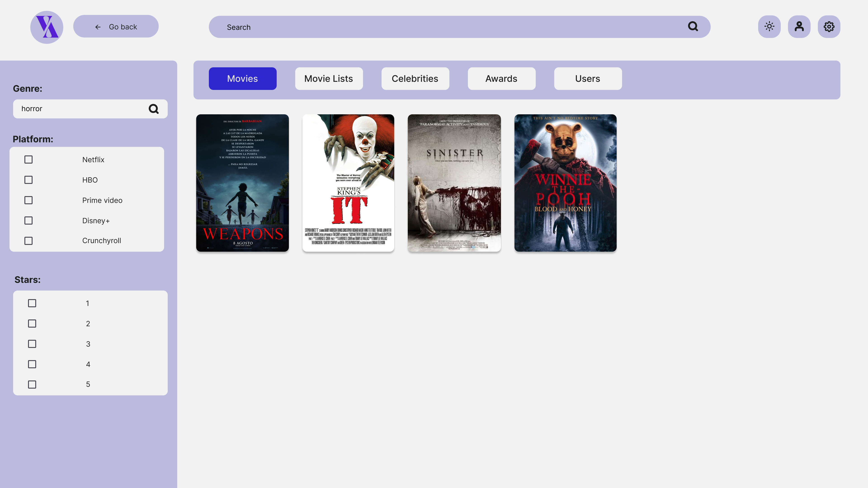Select the Disney+ checkbox

point(28,220)
